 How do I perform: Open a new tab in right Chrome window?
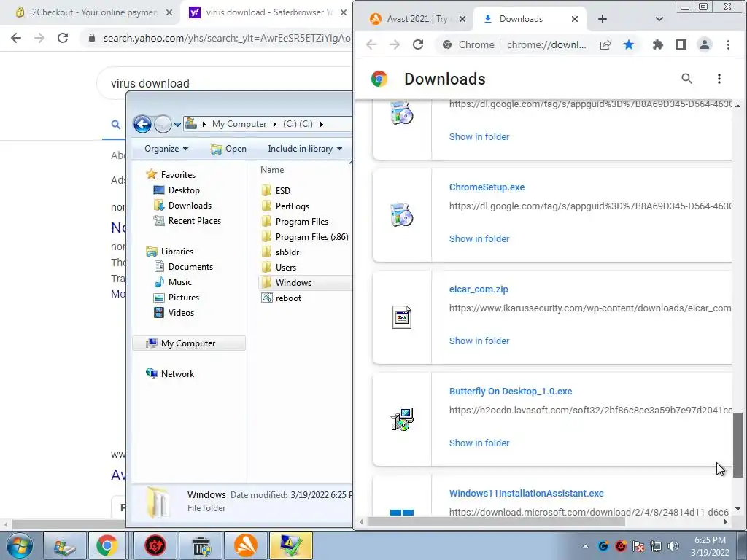[x=602, y=19]
